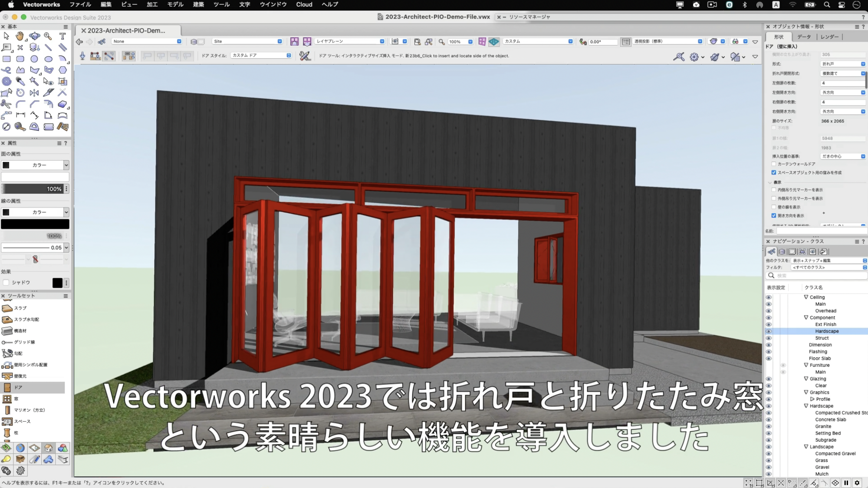Select the Rectangle tool
This screenshot has width=868, height=488.
[x=6, y=59]
